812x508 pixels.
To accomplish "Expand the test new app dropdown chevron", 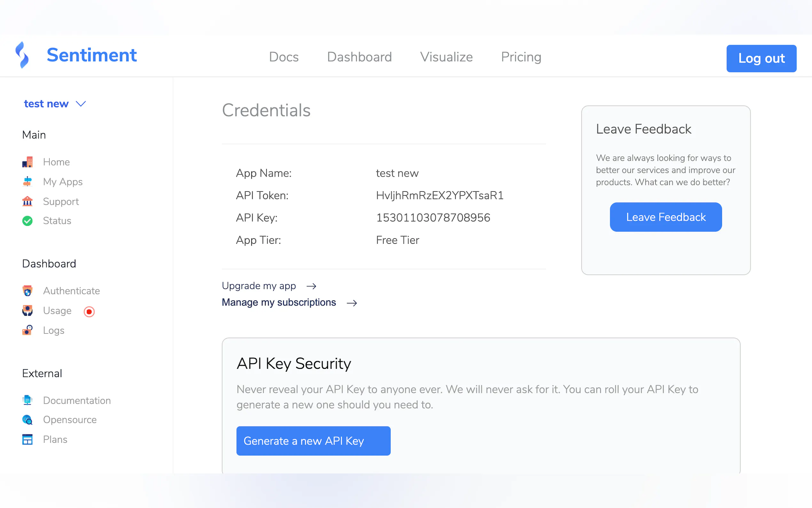I will pos(81,104).
